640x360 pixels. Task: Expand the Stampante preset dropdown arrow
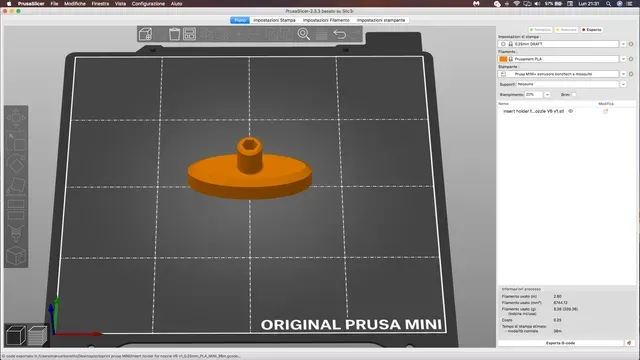[623, 74]
